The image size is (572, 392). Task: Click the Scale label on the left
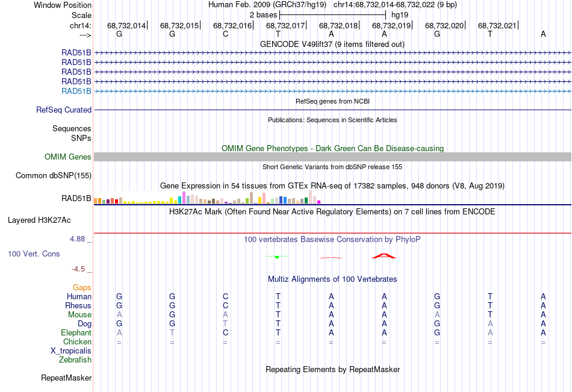(x=81, y=15)
